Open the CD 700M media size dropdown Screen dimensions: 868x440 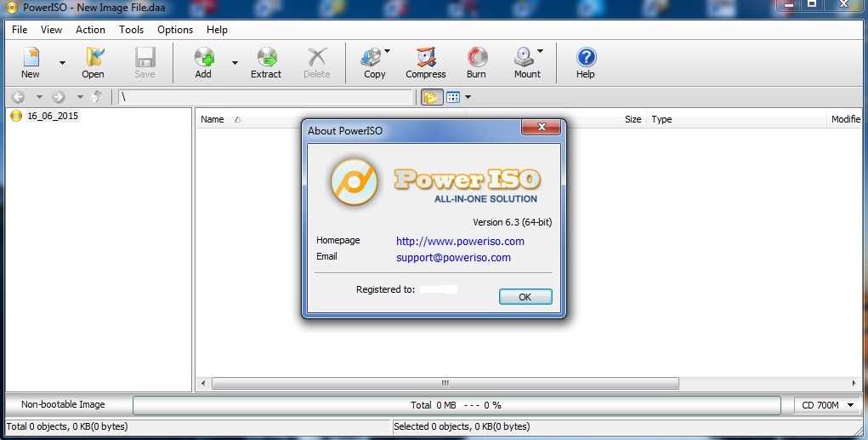pos(828,406)
